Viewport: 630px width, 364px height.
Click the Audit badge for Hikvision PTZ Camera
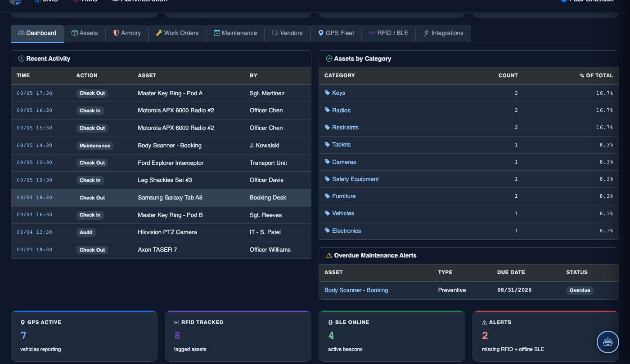(86, 232)
